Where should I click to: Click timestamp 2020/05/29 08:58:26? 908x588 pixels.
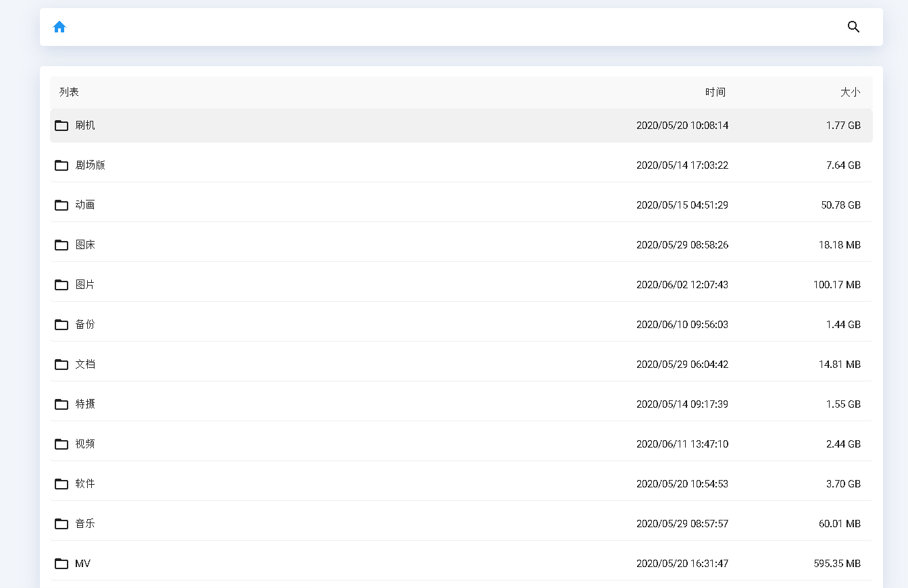click(682, 245)
